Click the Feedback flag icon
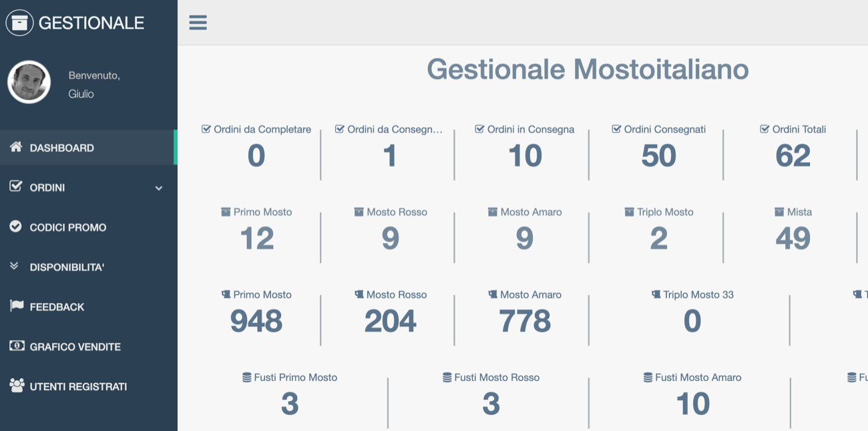 pos(16,306)
